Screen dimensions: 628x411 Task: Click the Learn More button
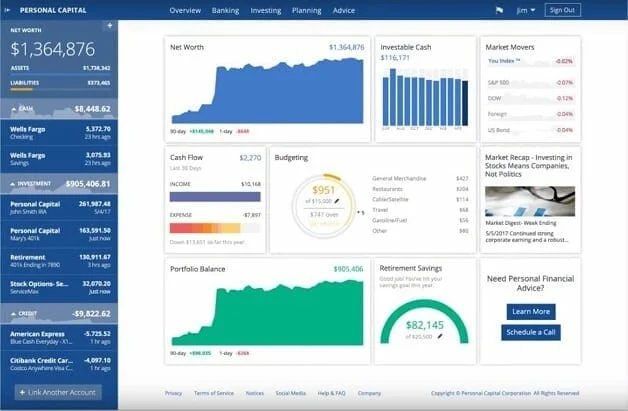click(x=531, y=312)
